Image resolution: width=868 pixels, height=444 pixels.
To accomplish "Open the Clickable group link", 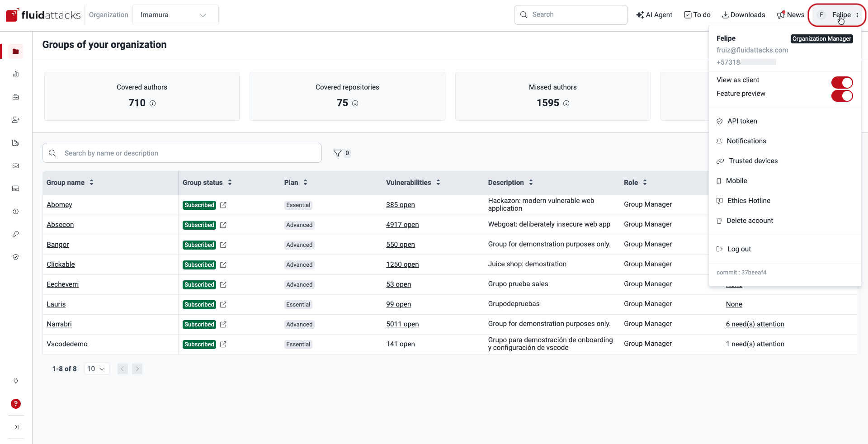I will [61, 265].
